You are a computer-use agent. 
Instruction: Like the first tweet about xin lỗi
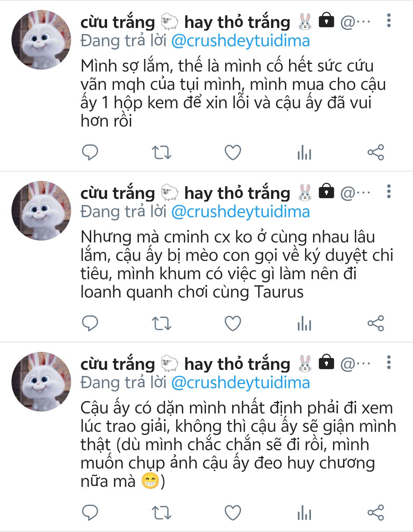[233, 153]
